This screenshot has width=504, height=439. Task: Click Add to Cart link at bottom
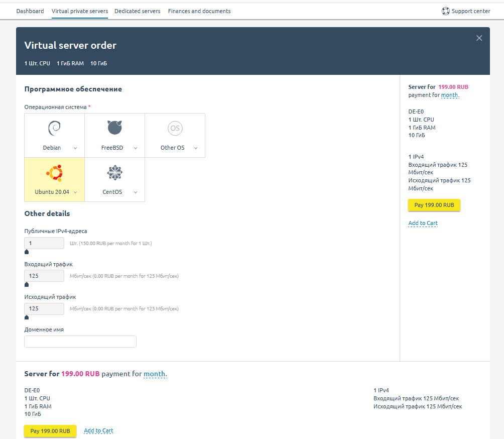tap(98, 431)
